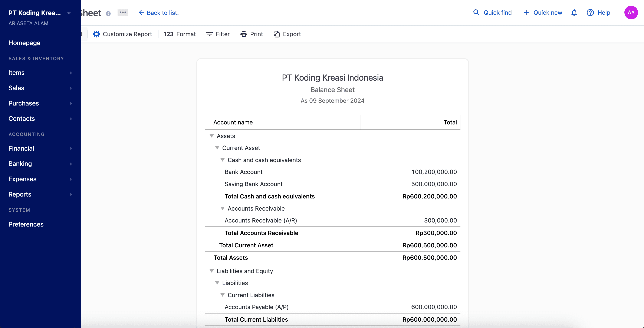Image resolution: width=644 pixels, height=328 pixels.
Task: Open Help
Action: (598, 13)
